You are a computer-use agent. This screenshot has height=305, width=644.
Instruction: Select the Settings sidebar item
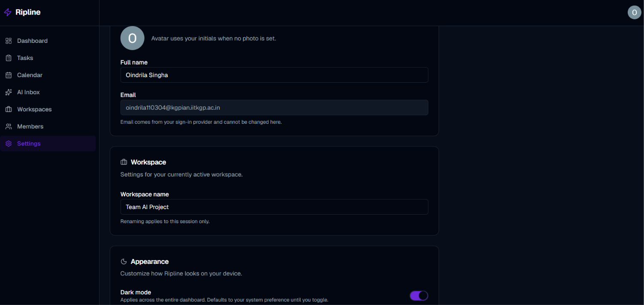pos(48,144)
